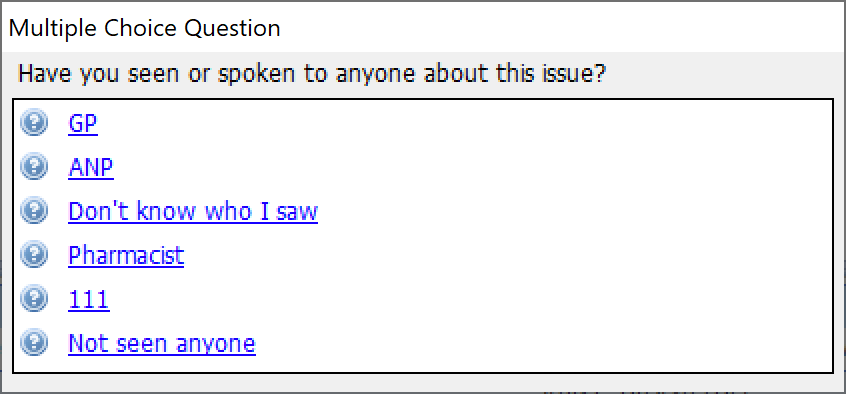
Task: Select the Not seen anyone link
Action: tap(161, 343)
